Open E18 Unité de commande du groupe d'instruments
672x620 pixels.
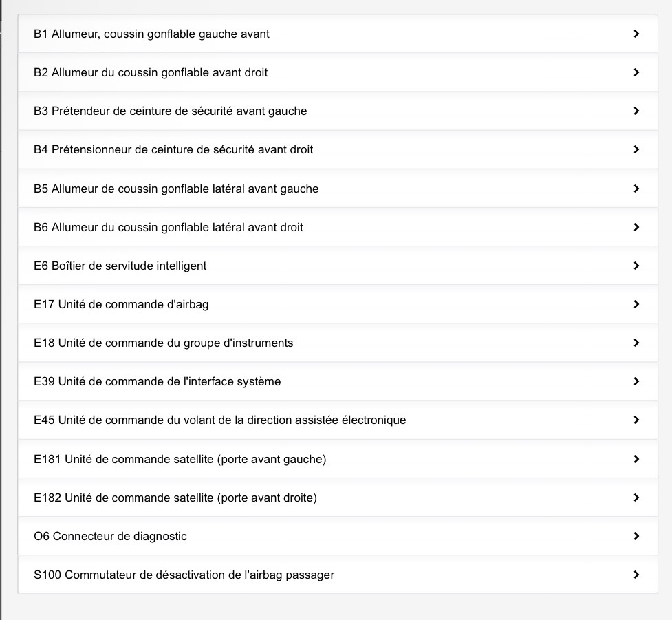[164, 343]
